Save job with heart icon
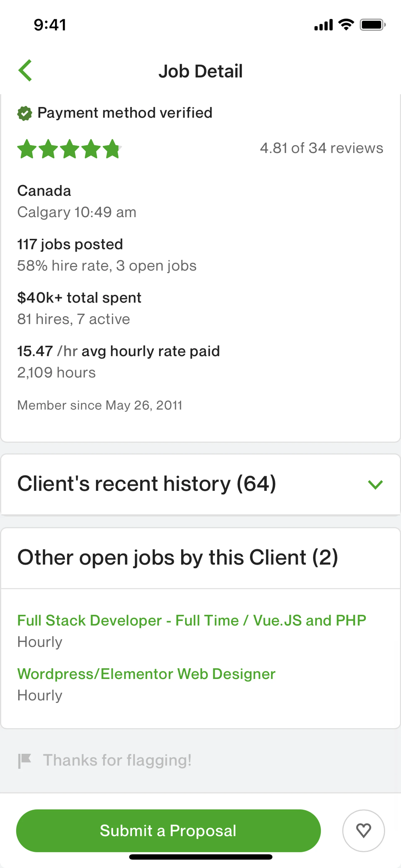This screenshot has height=868, width=401. 363,830
